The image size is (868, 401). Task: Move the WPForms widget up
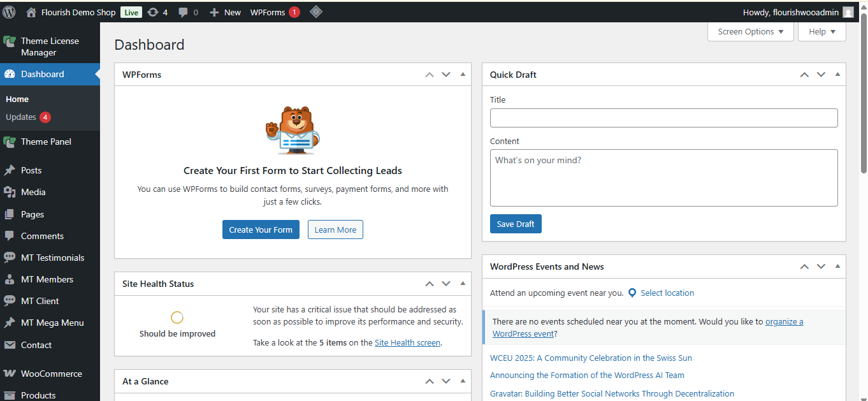tap(430, 75)
